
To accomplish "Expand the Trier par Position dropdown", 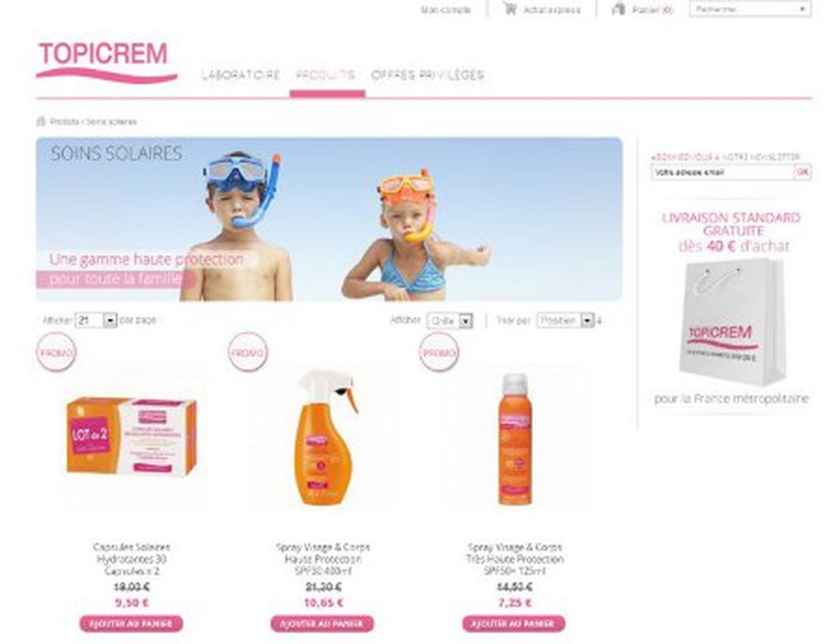I will point(565,321).
